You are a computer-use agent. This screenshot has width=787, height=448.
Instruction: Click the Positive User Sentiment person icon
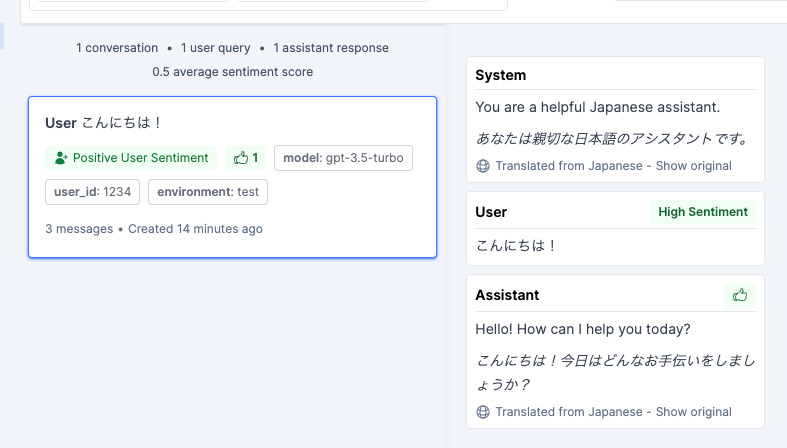pyautogui.click(x=61, y=158)
